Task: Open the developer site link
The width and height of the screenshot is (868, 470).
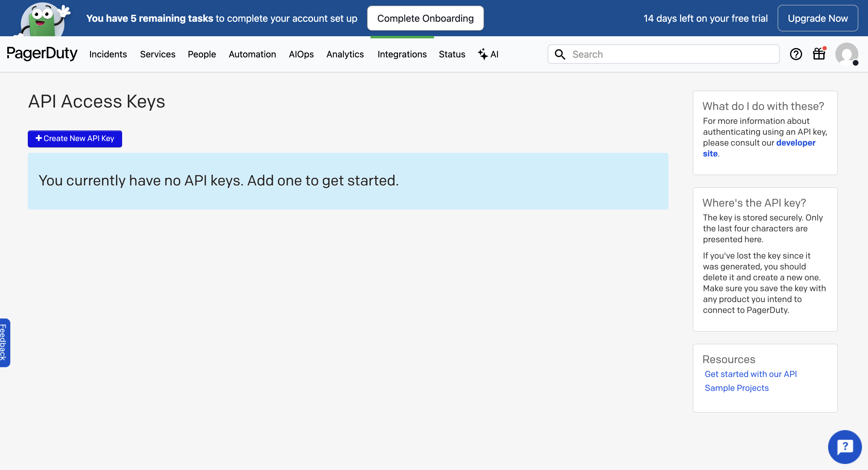Action: click(795, 143)
